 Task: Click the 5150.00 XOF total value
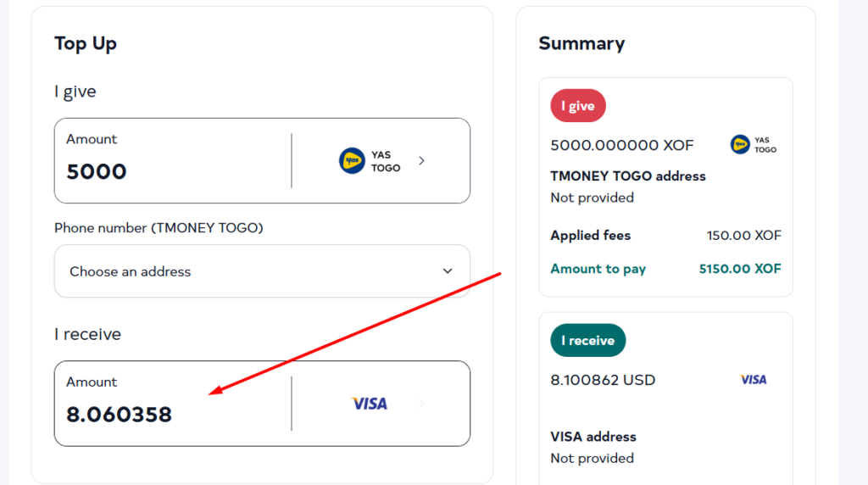pyautogui.click(x=740, y=269)
